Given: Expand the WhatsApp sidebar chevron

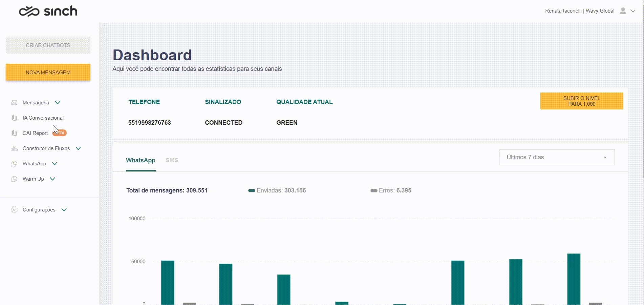Looking at the screenshot, I should tap(55, 164).
